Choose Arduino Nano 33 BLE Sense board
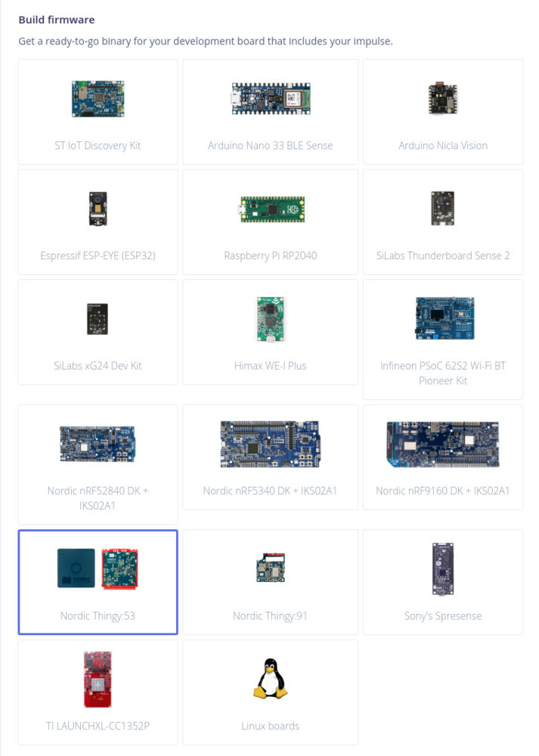Viewport: 539px width, 756px height. pos(271,112)
